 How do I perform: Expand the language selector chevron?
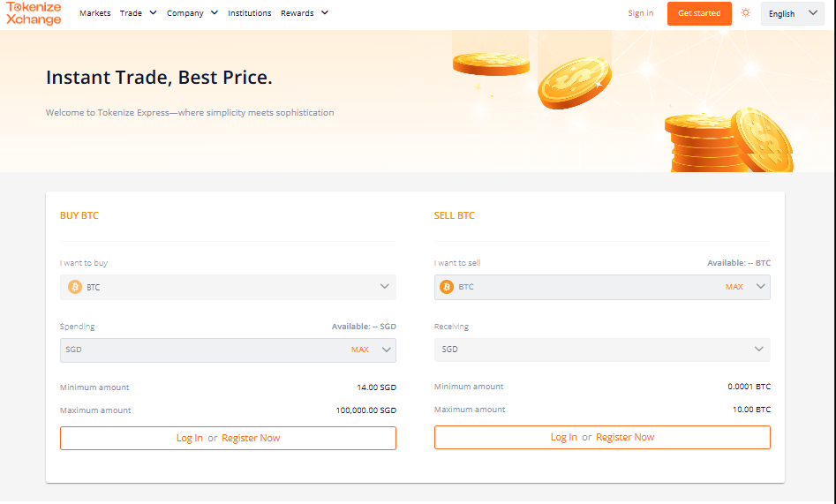point(812,13)
